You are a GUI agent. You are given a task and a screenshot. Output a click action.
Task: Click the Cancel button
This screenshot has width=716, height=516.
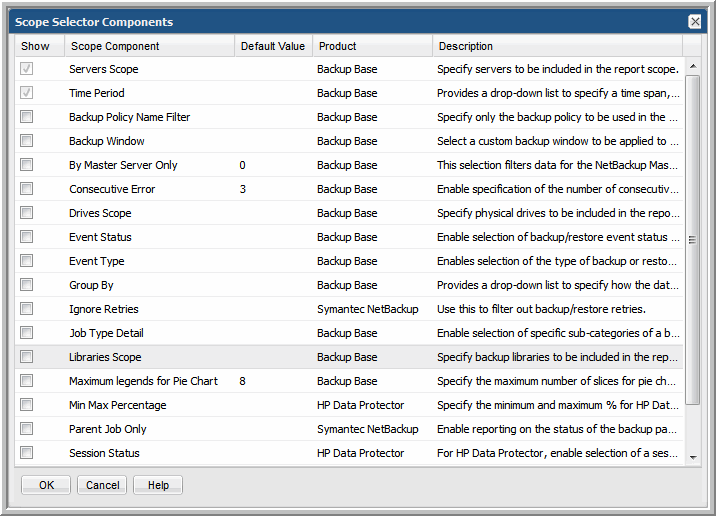point(102,485)
